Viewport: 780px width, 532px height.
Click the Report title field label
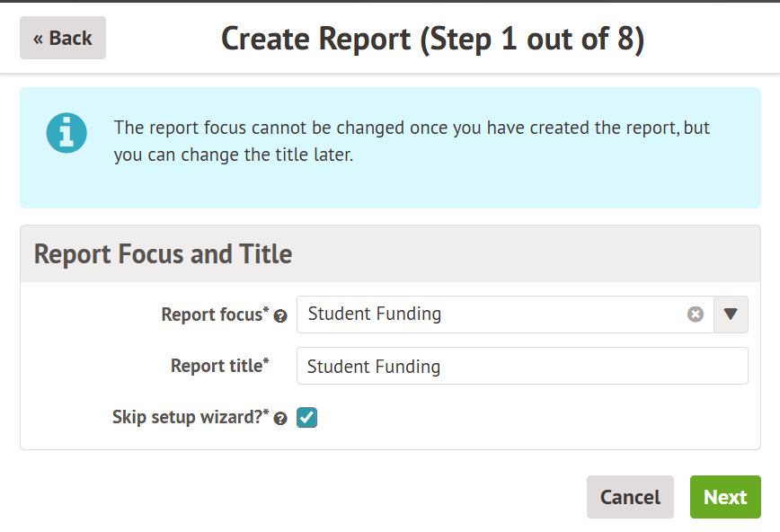tap(216, 367)
